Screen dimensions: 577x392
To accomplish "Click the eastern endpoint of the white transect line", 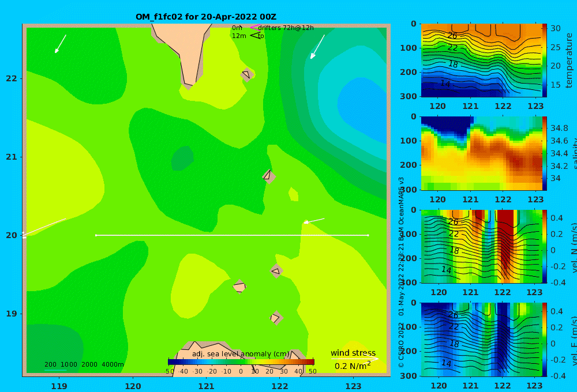I will point(368,235).
